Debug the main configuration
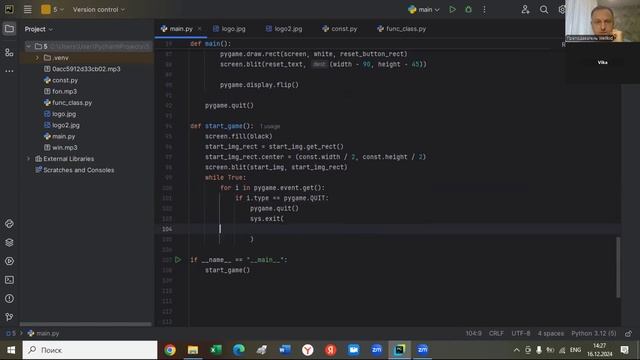This screenshot has width=640, height=360. [468, 9]
